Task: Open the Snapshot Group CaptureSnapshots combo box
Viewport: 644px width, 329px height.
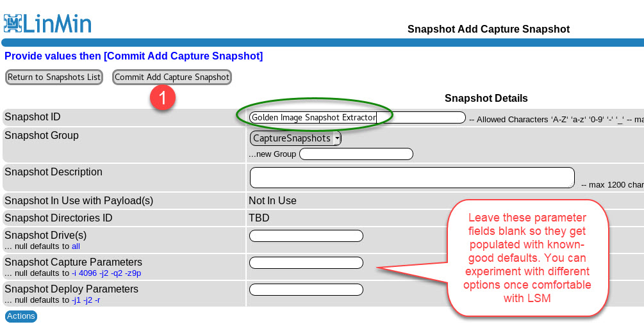Action: click(x=295, y=138)
